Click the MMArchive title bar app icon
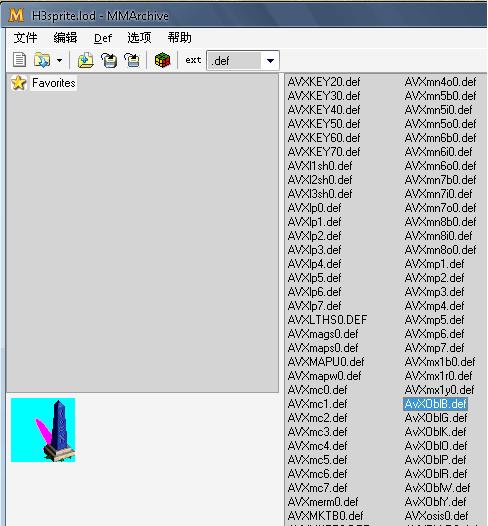Screen dimensions: 488x526 16,15
